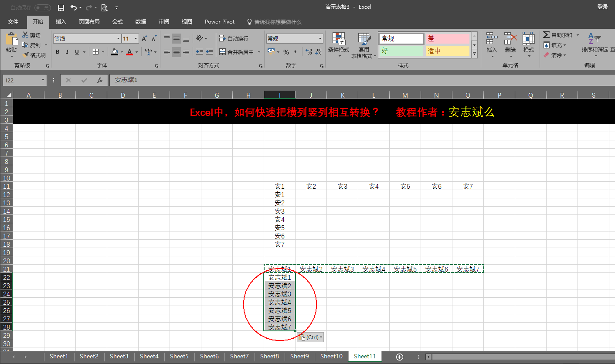Screen dimensions: 615x364
Task: Open the 文件 File menu tab
Action: (13, 21)
